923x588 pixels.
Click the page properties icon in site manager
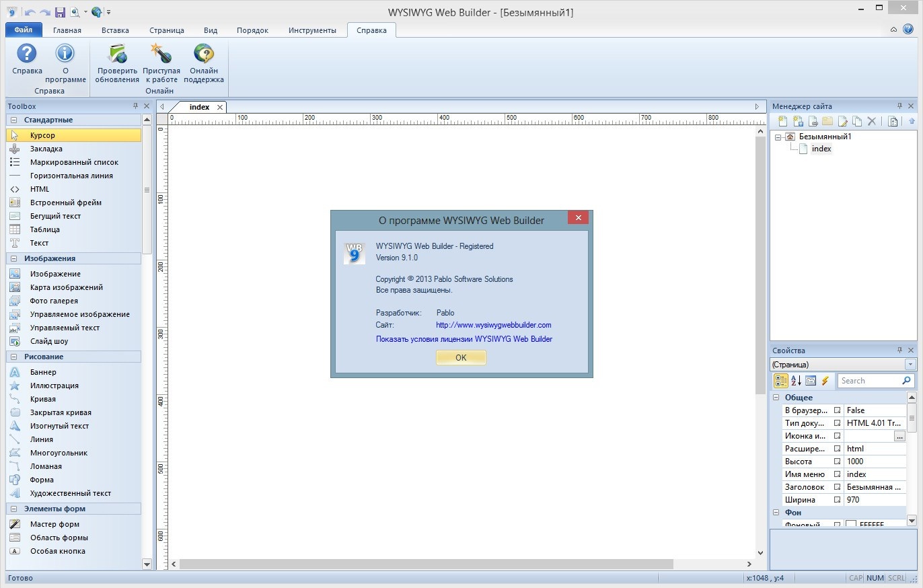click(893, 121)
